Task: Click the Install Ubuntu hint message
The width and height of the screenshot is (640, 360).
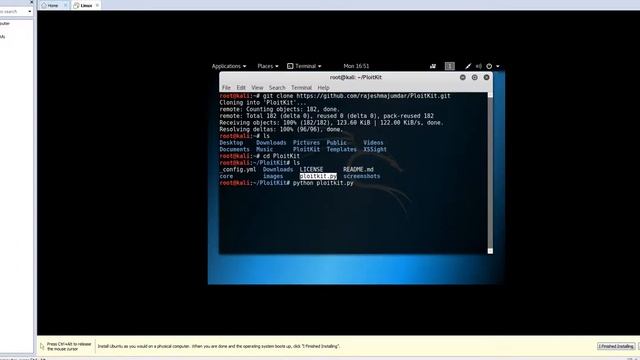Action: (218, 346)
